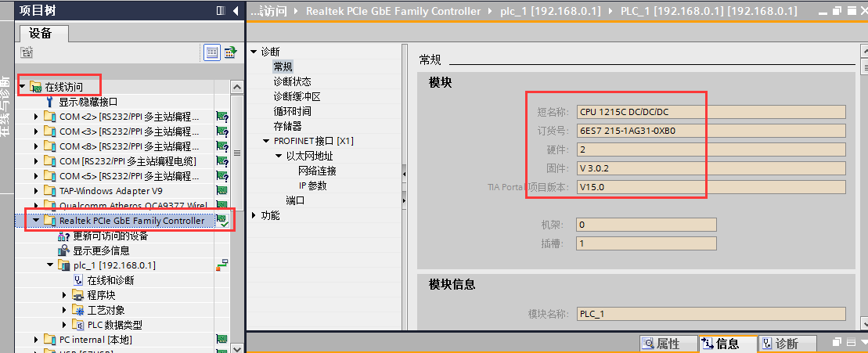This screenshot has width=868, height=353.
Task: Click the stethoscope icon for 在线和诊断
Action: 78,280
